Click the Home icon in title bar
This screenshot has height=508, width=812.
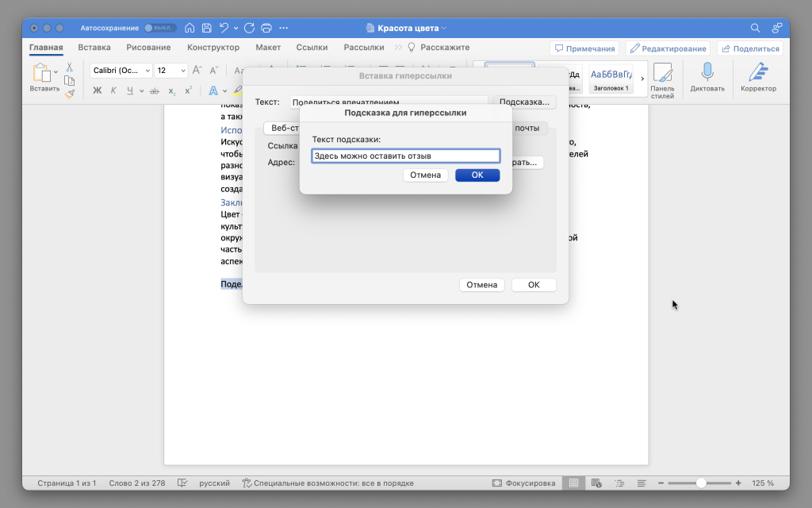(190, 28)
